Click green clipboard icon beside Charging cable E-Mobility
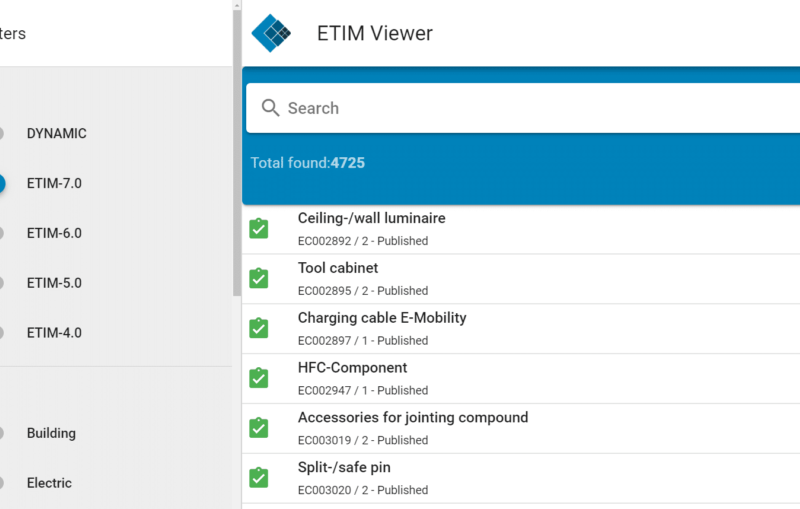Viewport: 800px width, 509px height. click(x=259, y=329)
